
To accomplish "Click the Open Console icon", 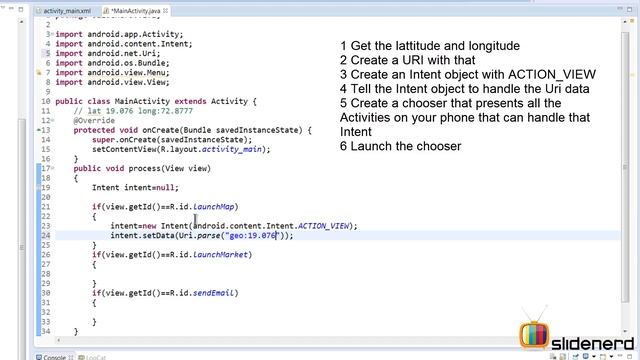I will coord(603,357).
